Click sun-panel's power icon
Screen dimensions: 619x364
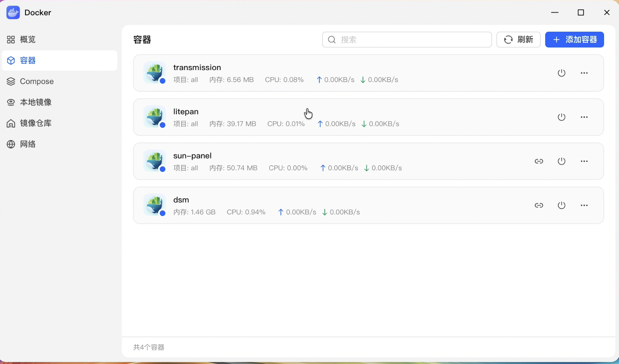click(561, 161)
